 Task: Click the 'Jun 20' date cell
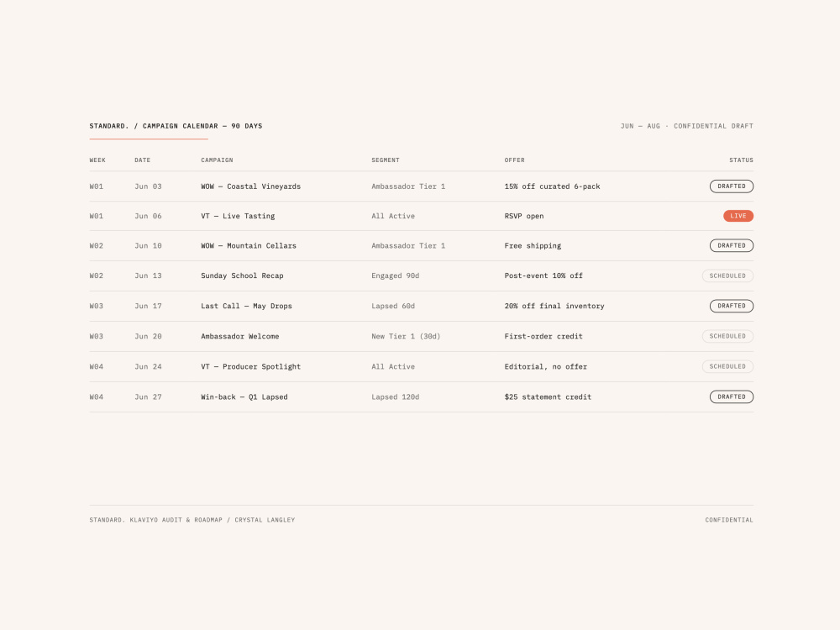(x=148, y=337)
